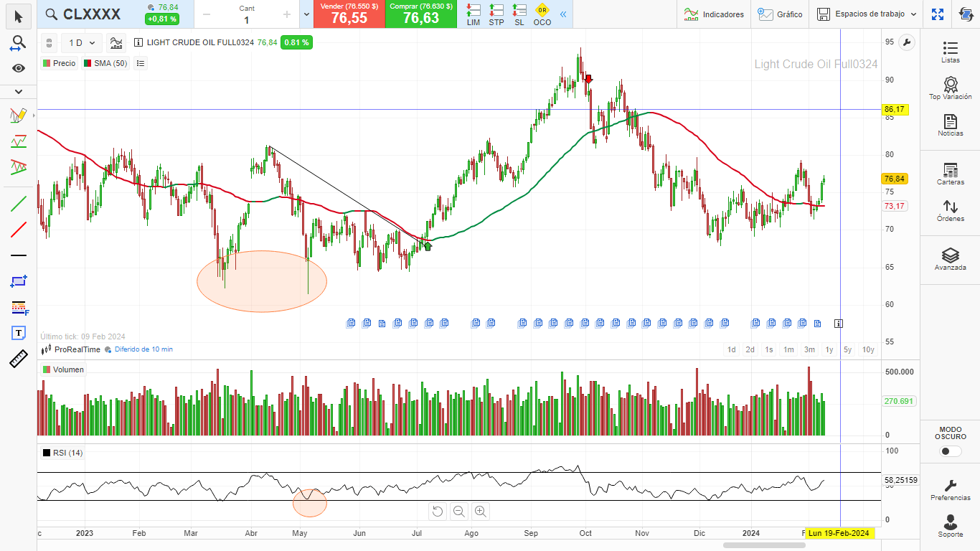Viewport: 980px width, 551px height.
Task: Open the quantity options dropdown arrow
Action: (306, 14)
